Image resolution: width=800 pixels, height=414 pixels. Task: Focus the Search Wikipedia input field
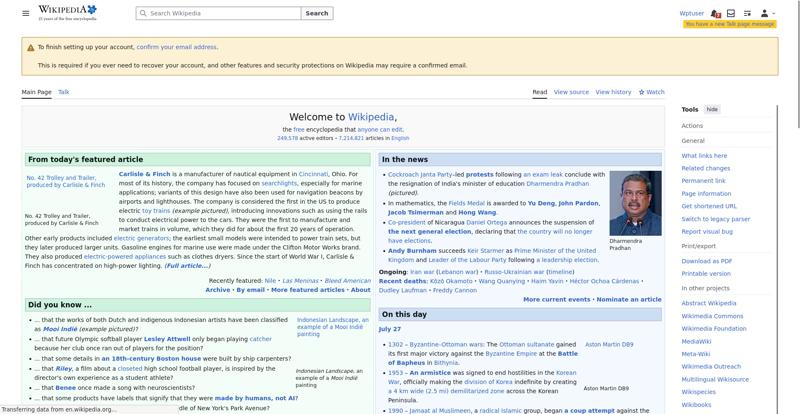click(x=218, y=13)
